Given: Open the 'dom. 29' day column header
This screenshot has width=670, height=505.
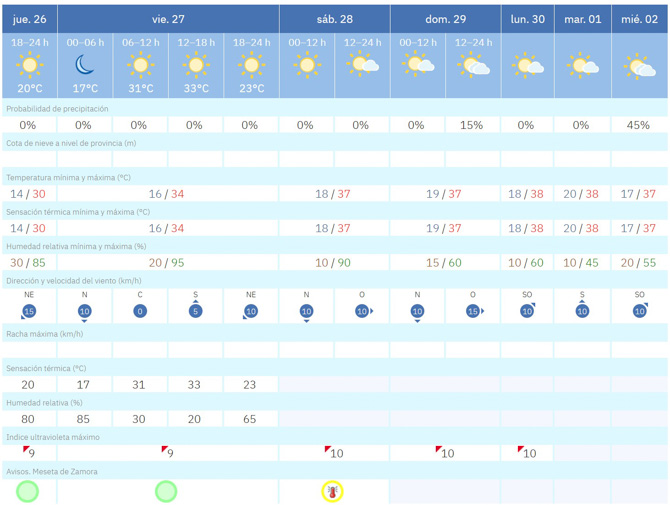Looking at the screenshot, I should click(445, 19).
